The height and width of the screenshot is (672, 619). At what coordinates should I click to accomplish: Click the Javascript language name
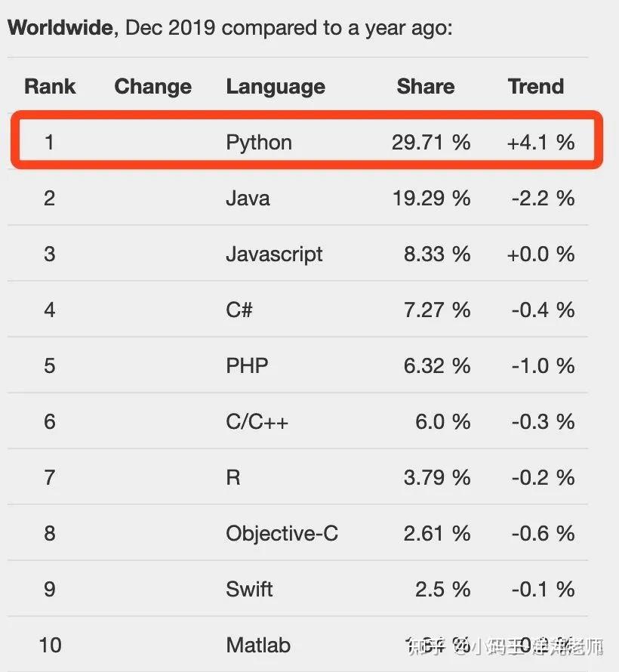tap(274, 254)
